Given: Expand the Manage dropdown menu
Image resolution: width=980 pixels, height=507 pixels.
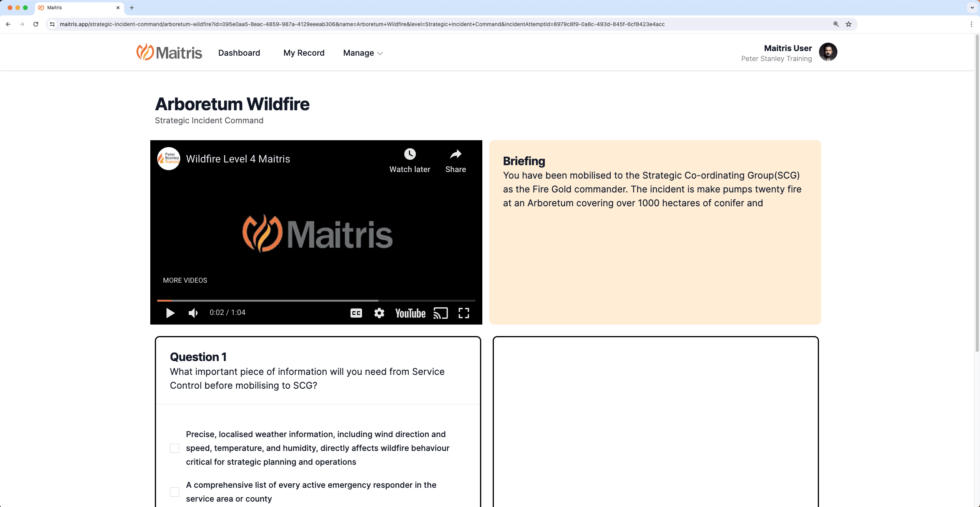Looking at the screenshot, I should tap(363, 53).
